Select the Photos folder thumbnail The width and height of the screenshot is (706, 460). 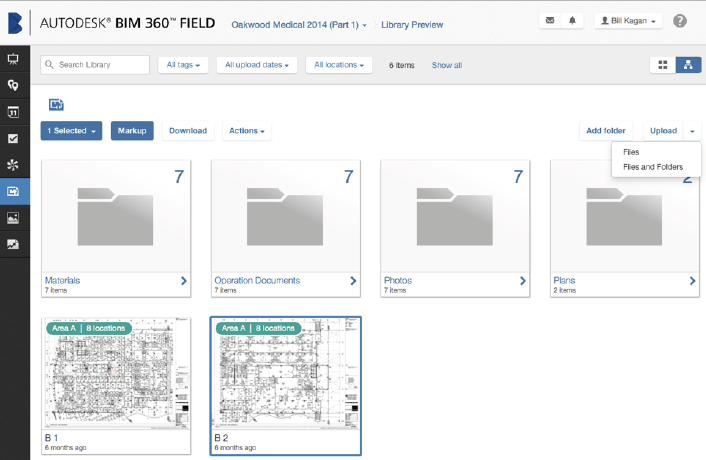pos(455,216)
